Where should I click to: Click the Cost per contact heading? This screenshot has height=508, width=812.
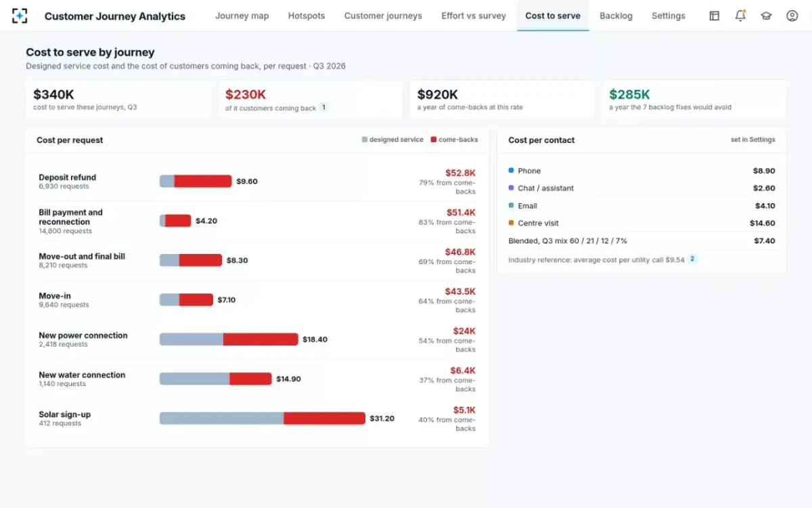pos(541,140)
